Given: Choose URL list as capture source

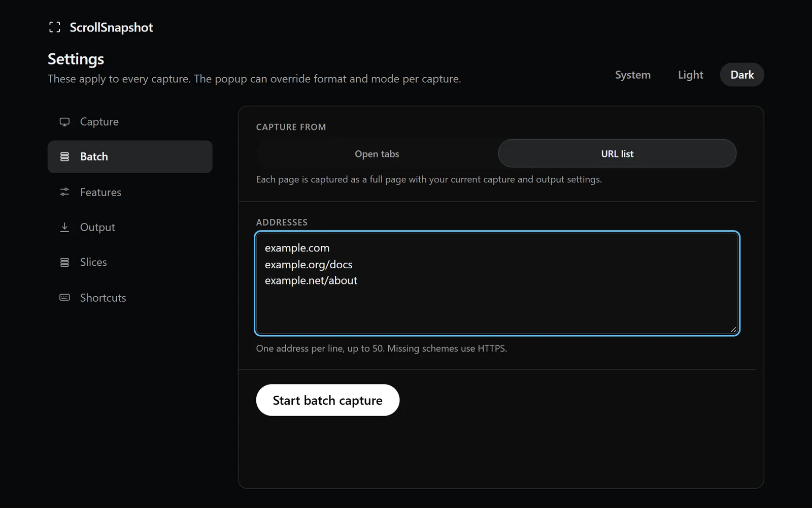Looking at the screenshot, I should (617, 153).
